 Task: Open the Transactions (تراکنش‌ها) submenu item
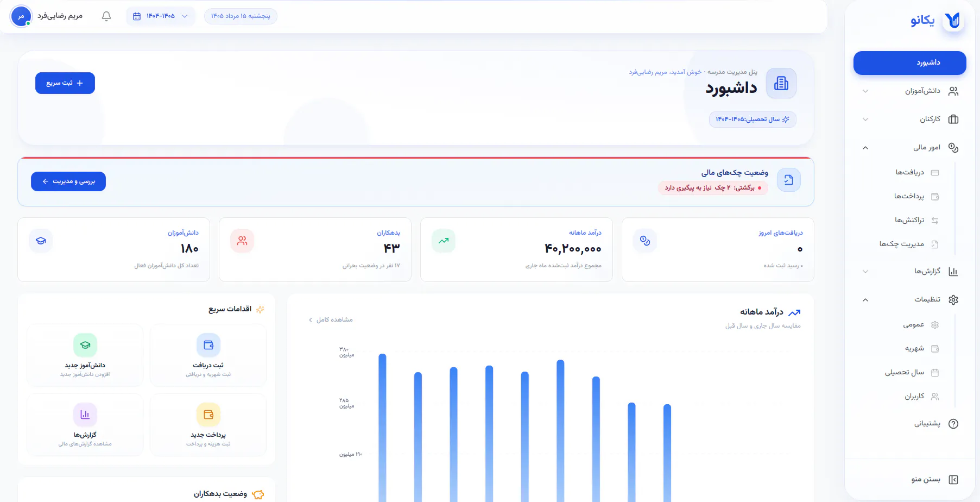910,221
